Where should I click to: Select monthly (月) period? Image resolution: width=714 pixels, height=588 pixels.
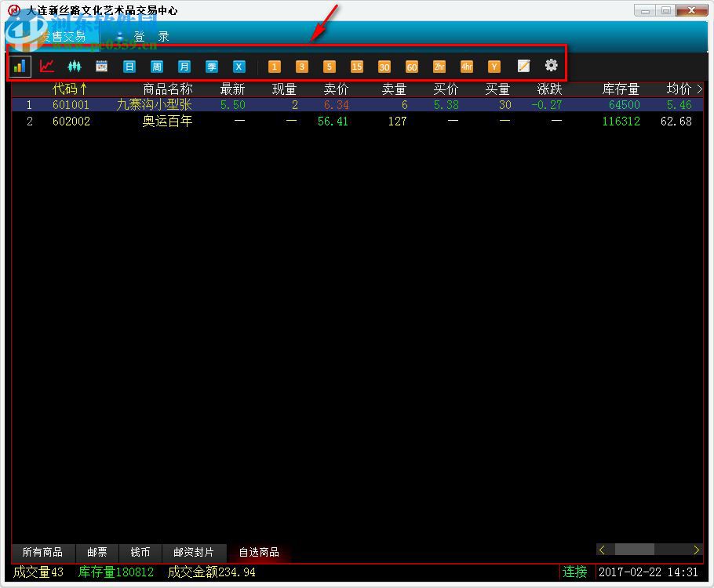[184, 67]
